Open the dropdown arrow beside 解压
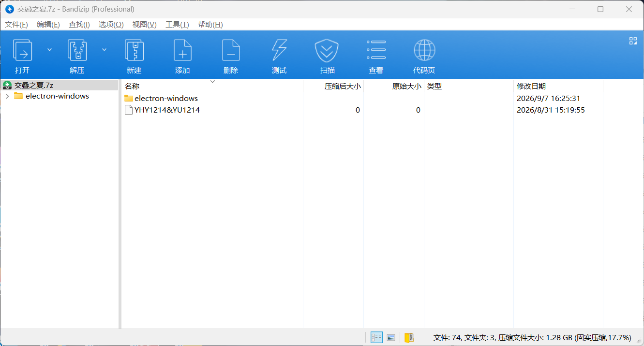The image size is (644, 346). point(104,49)
